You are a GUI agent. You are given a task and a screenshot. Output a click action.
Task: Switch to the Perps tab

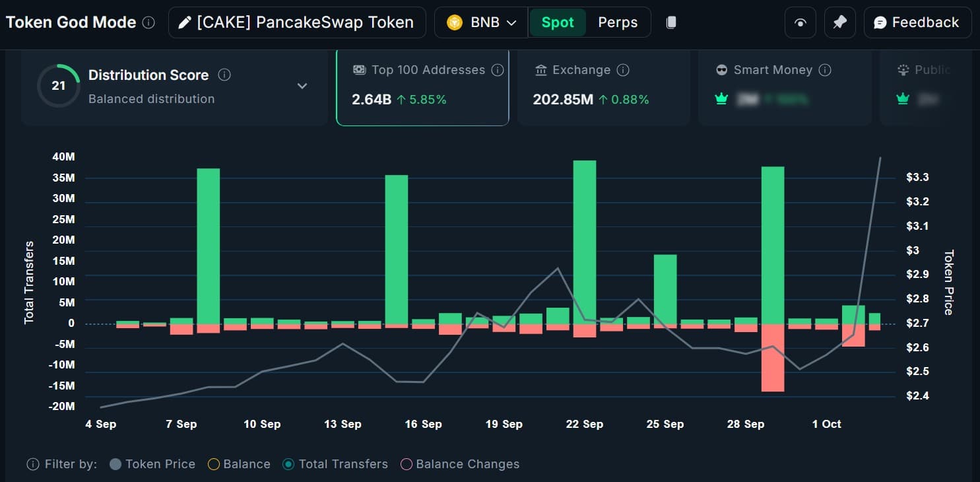(x=618, y=22)
